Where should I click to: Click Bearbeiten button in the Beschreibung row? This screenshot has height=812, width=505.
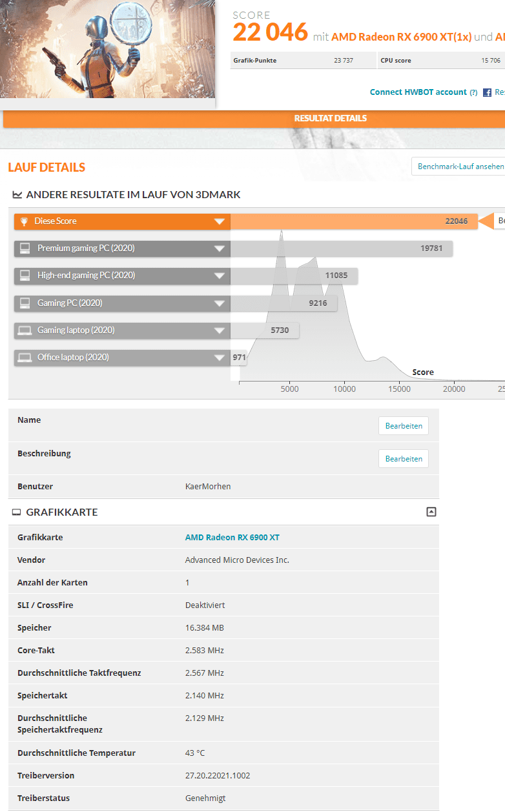point(404,459)
